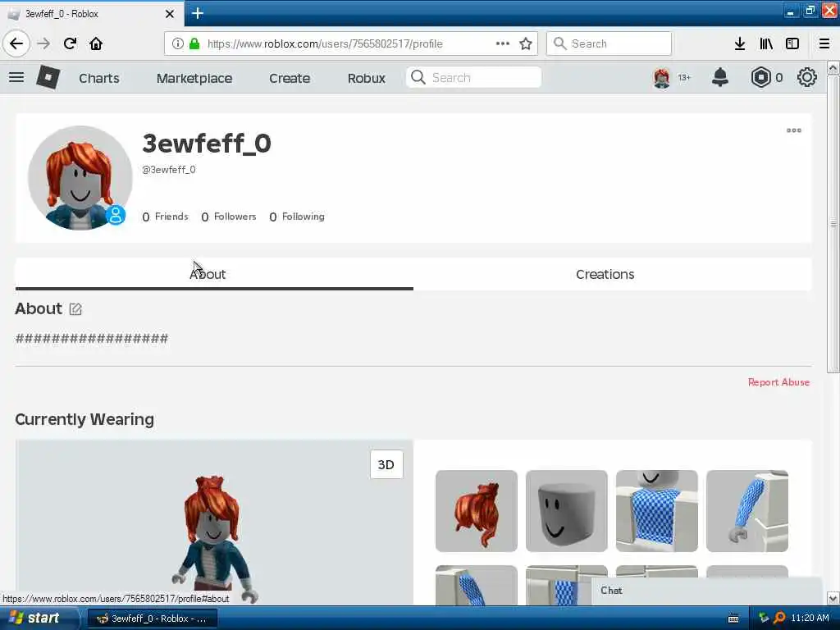Screen dimensions: 840x630
Task: Open page actions three-dot menu in address bar
Action: tap(503, 43)
